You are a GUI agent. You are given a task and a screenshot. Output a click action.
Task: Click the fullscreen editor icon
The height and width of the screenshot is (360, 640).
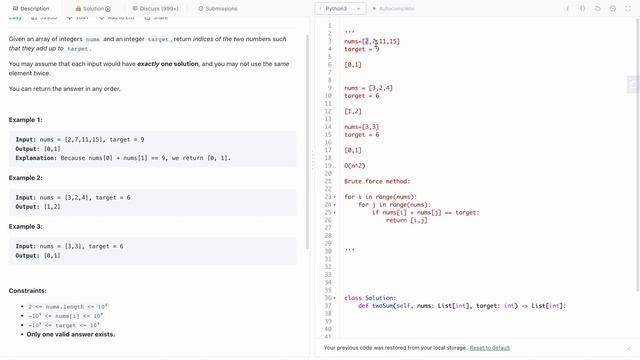point(628,9)
